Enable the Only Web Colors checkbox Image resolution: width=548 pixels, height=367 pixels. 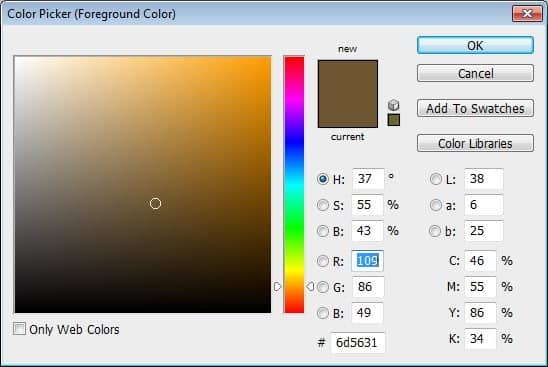20,329
